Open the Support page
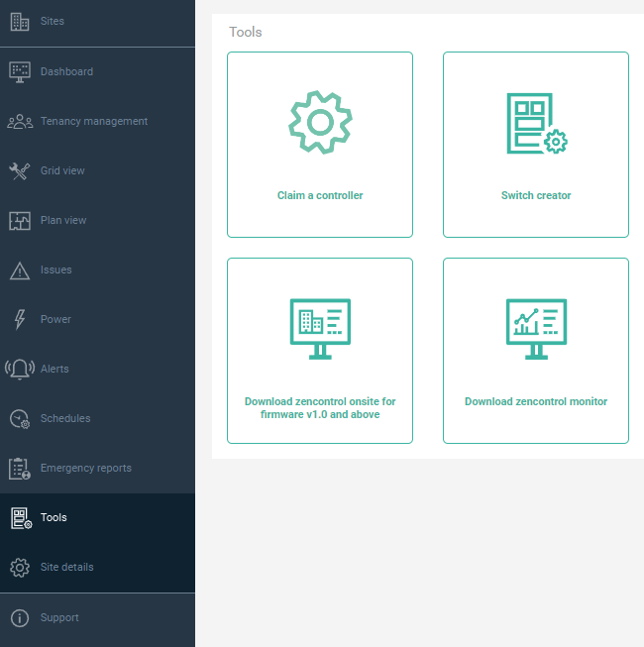 (97, 617)
